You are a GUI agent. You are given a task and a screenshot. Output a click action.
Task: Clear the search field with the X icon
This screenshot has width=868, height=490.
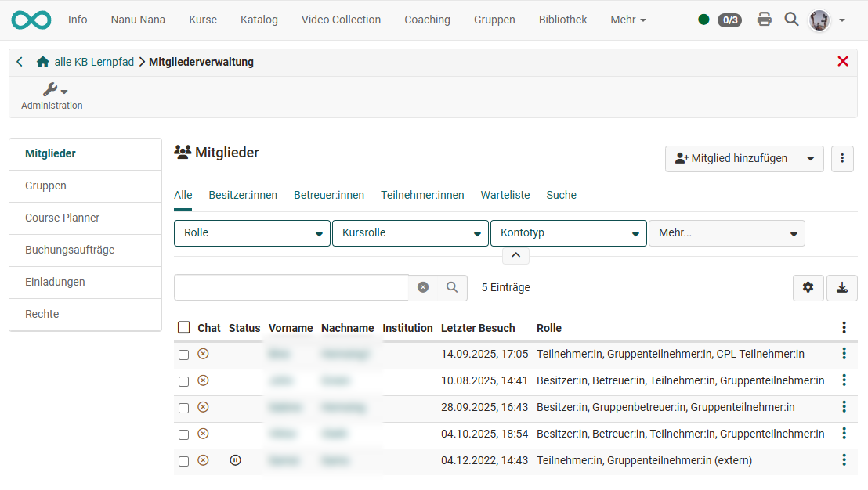click(423, 287)
